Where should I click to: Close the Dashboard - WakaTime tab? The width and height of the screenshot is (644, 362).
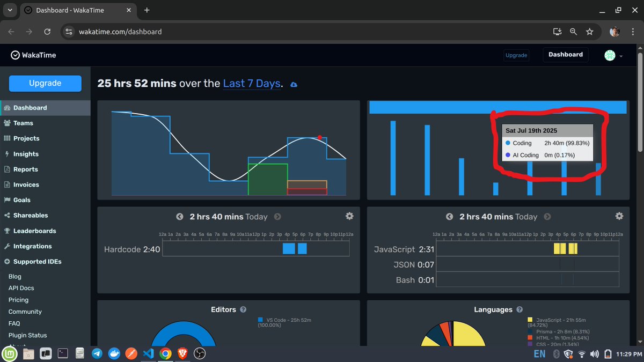pos(128,10)
